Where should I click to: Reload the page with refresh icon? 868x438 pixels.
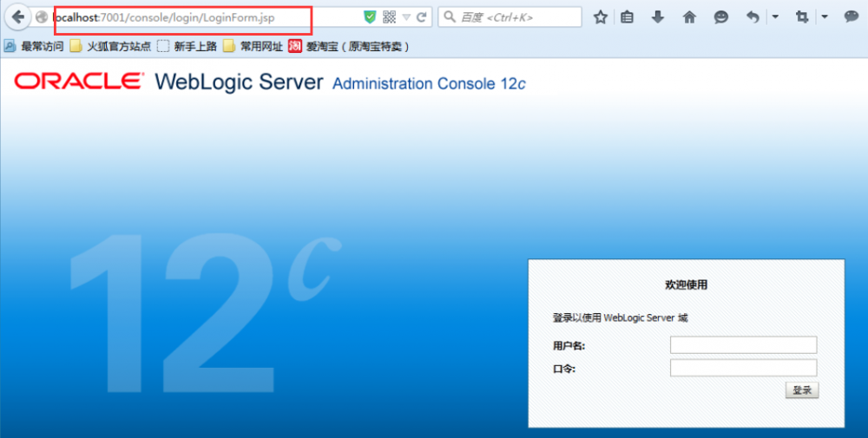[x=421, y=17]
